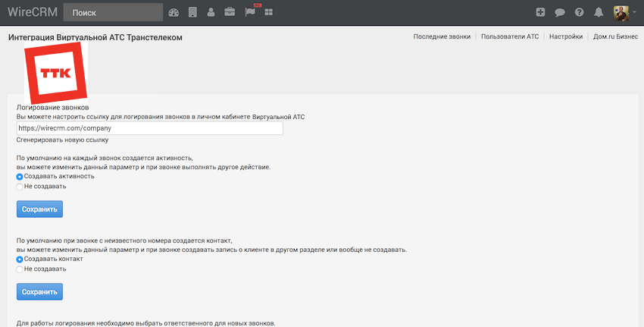
Task: Open the help question mark icon
Action: 580,12
